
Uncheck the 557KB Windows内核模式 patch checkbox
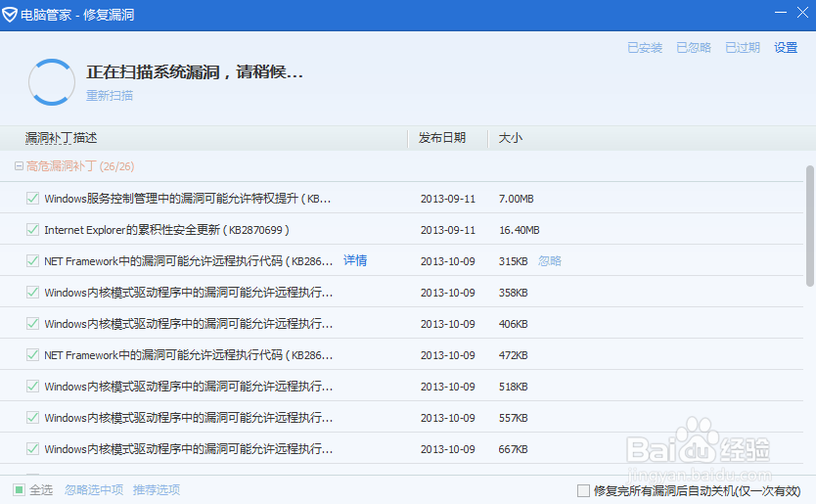(33, 417)
